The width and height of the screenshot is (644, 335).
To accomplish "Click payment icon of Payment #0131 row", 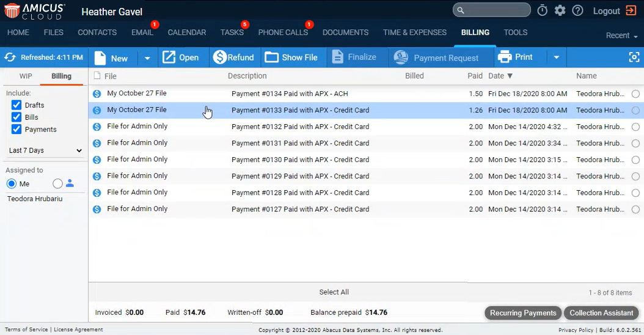I will click(x=97, y=143).
